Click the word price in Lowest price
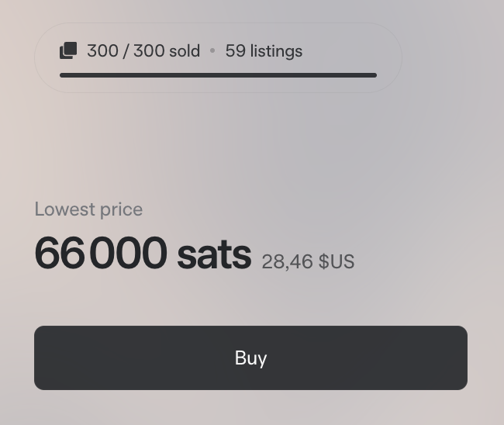The width and height of the screenshot is (504, 425). (121, 211)
